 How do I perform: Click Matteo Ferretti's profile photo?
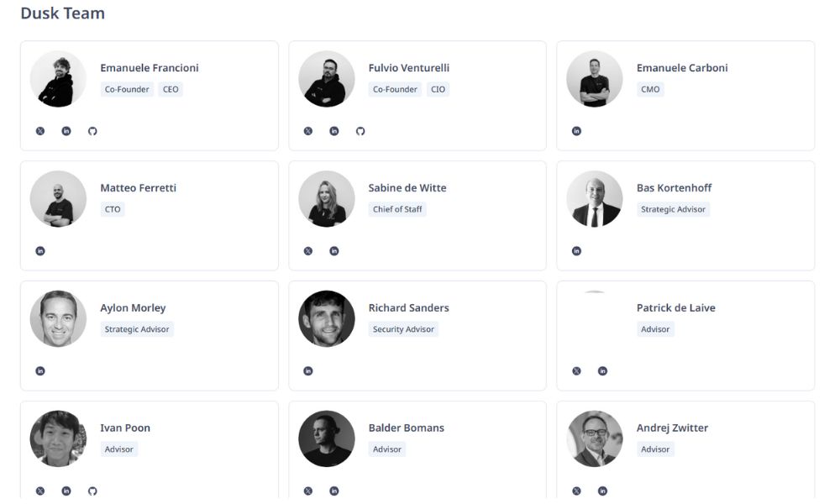(57, 198)
